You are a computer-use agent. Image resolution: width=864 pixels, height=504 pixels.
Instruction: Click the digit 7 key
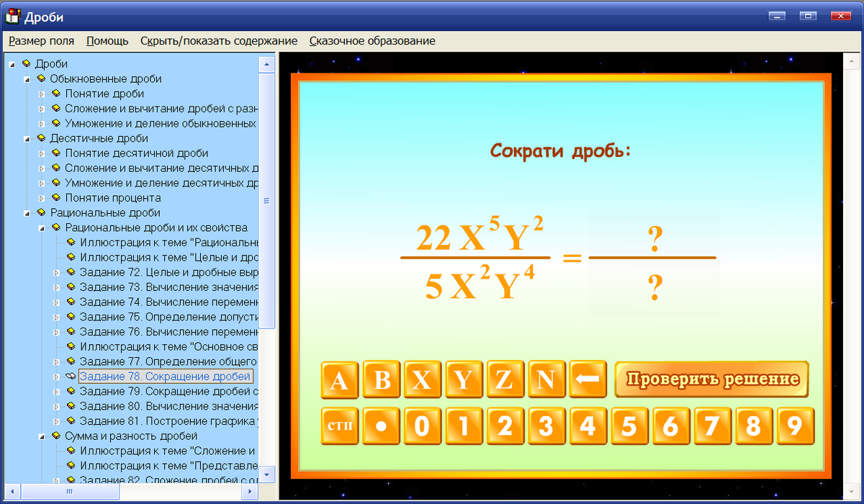(x=712, y=426)
